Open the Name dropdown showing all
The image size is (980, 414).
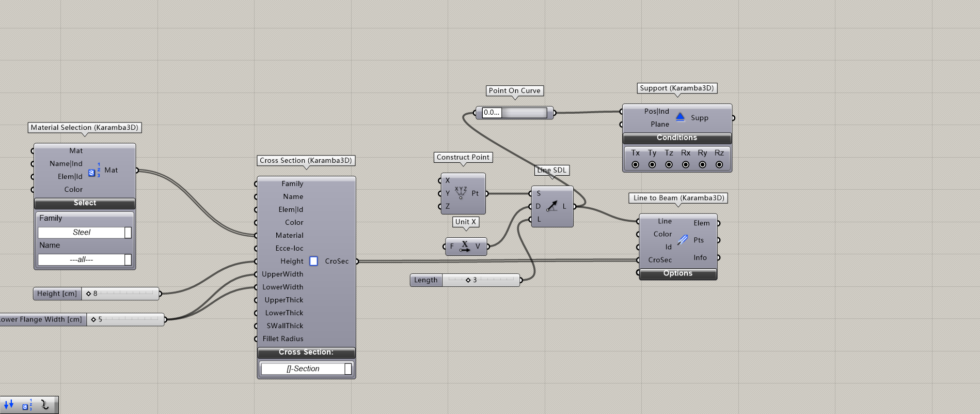128,259
